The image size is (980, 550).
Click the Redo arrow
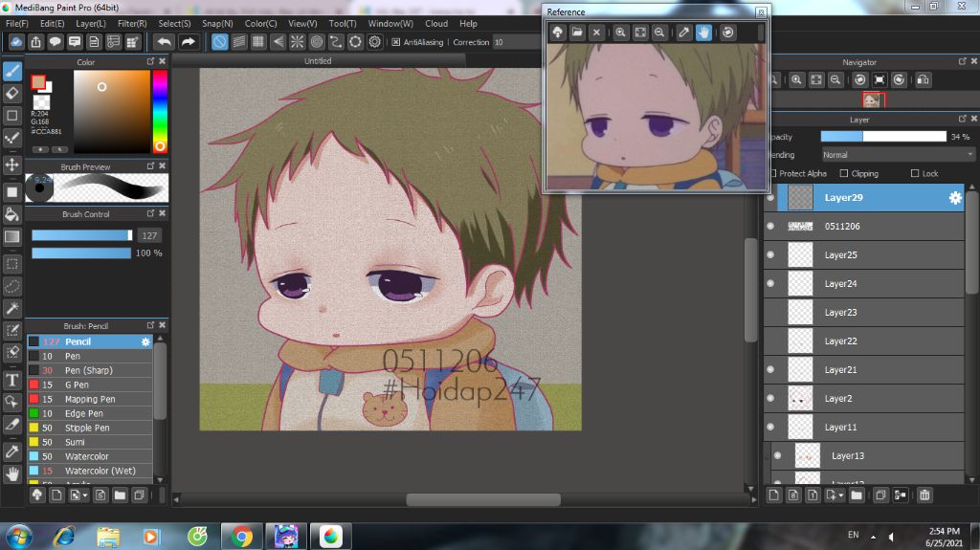[x=188, y=42]
